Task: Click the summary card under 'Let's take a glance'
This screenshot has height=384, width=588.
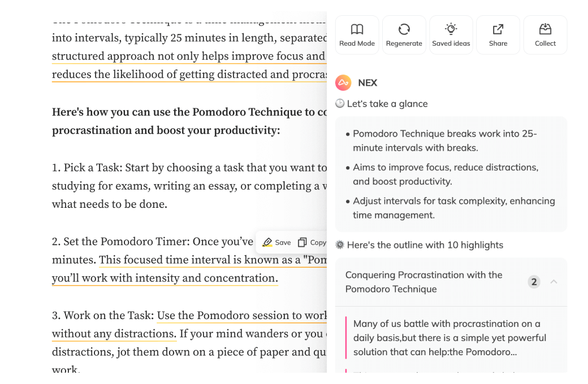Action: click(x=451, y=173)
